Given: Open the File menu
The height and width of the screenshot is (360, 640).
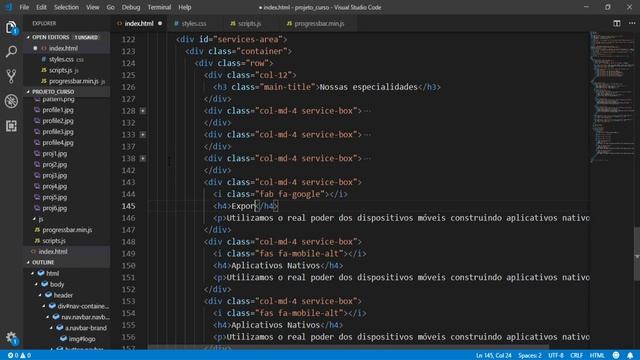Looking at the screenshot, I should (x=24, y=7).
